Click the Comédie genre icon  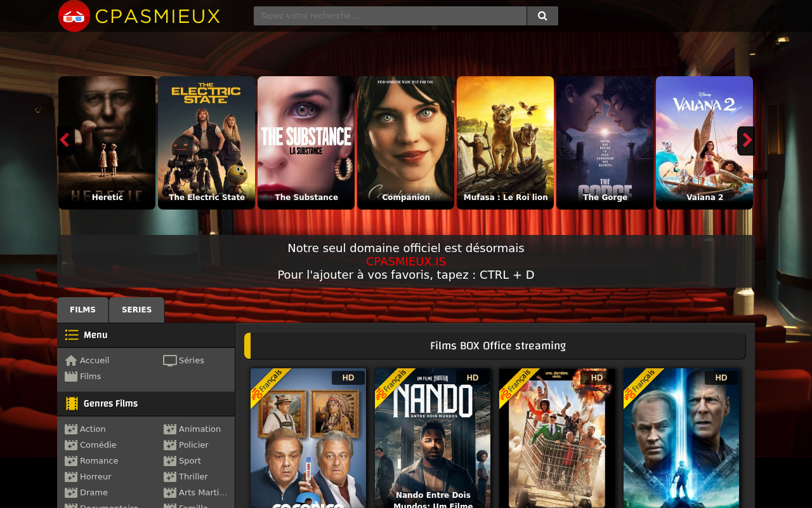tap(71, 445)
